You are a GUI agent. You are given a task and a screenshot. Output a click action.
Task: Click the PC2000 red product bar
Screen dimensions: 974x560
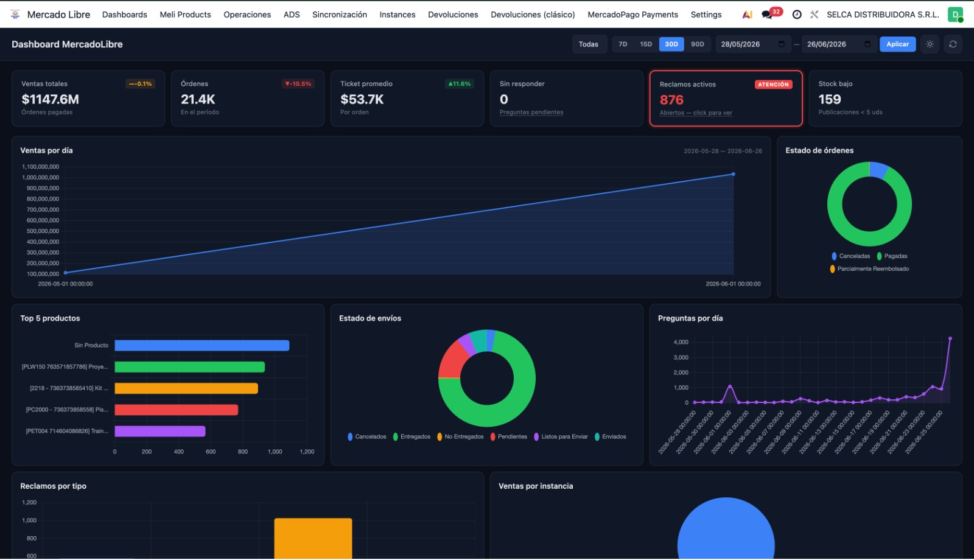point(177,410)
